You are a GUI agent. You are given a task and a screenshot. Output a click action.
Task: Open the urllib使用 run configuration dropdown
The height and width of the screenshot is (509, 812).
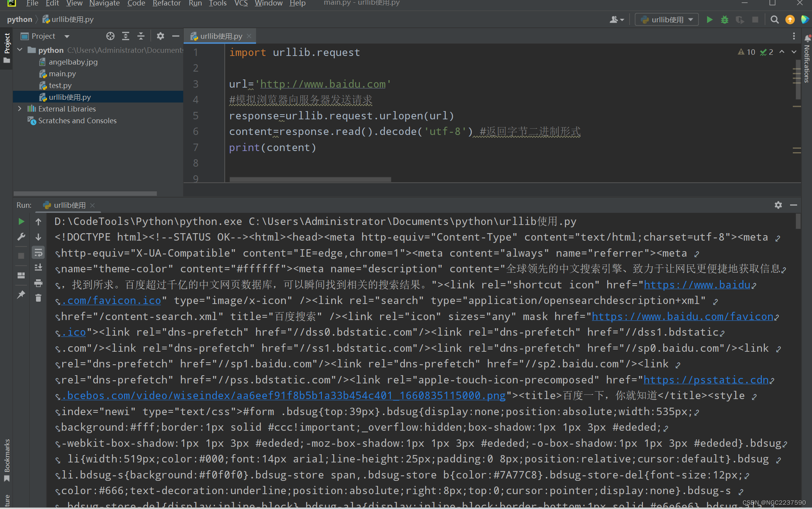coord(667,20)
